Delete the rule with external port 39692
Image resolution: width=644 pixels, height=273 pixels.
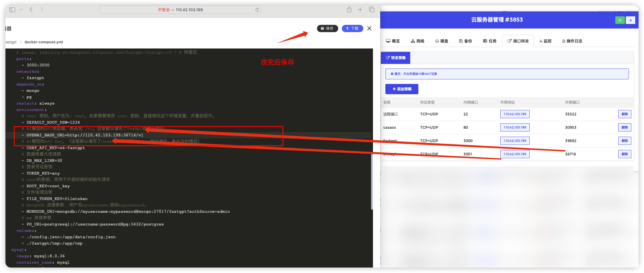tap(625, 141)
